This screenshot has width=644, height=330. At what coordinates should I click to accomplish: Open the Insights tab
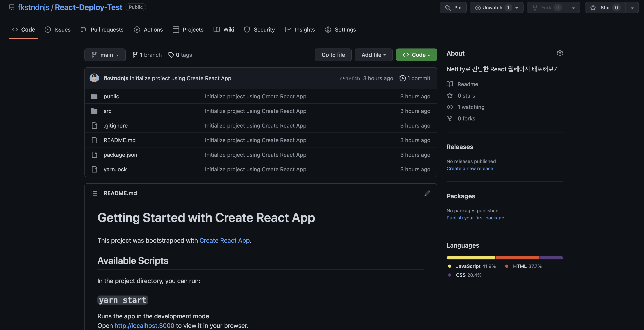pyautogui.click(x=300, y=30)
